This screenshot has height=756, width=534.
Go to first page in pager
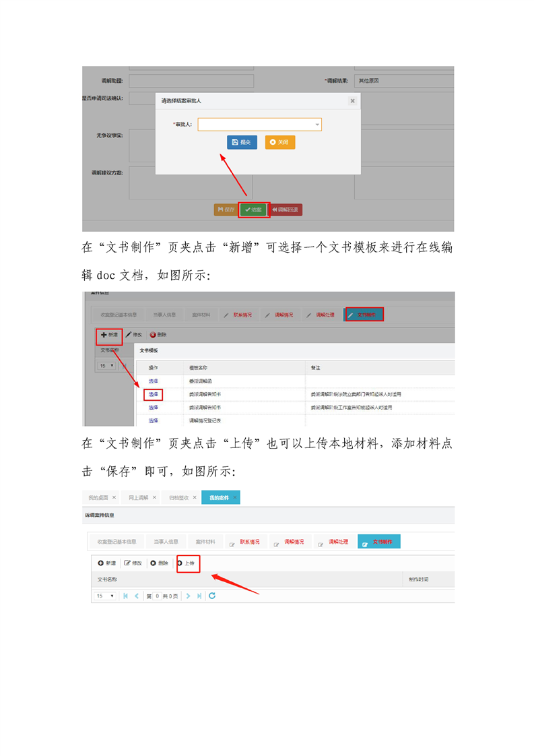(126, 596)
